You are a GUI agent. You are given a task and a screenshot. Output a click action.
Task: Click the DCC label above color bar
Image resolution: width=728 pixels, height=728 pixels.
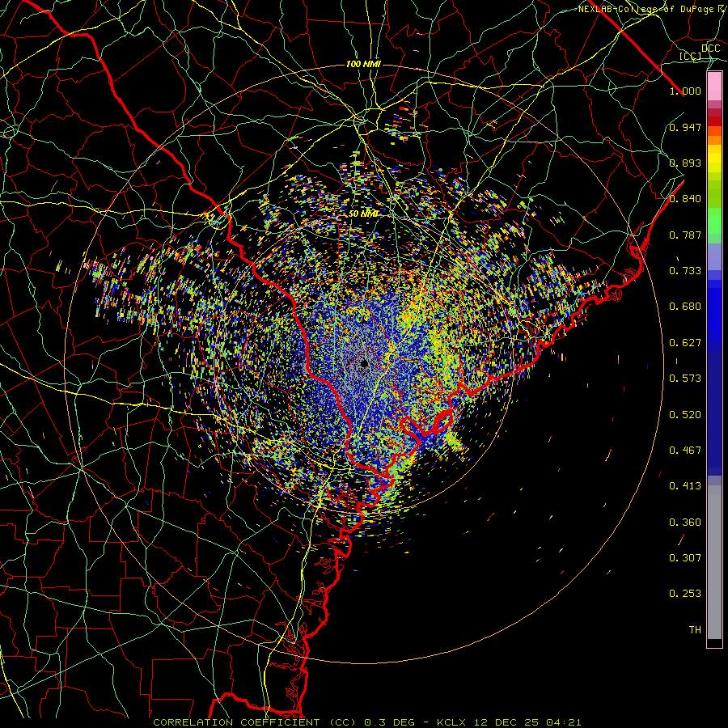(x=710, y=49)
